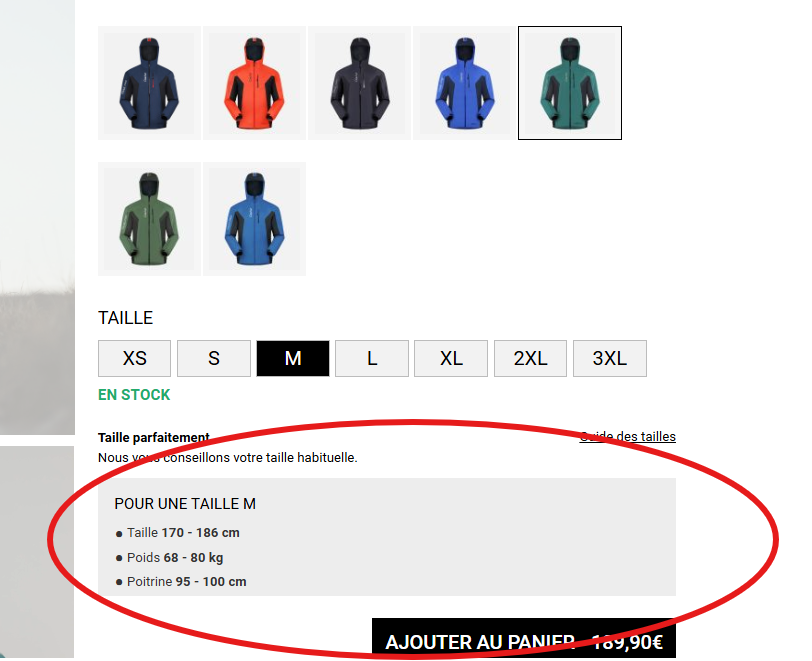Screen dimensions: 812x661
Task: Click the selected size M button
Action: click(x=293, y=358)
